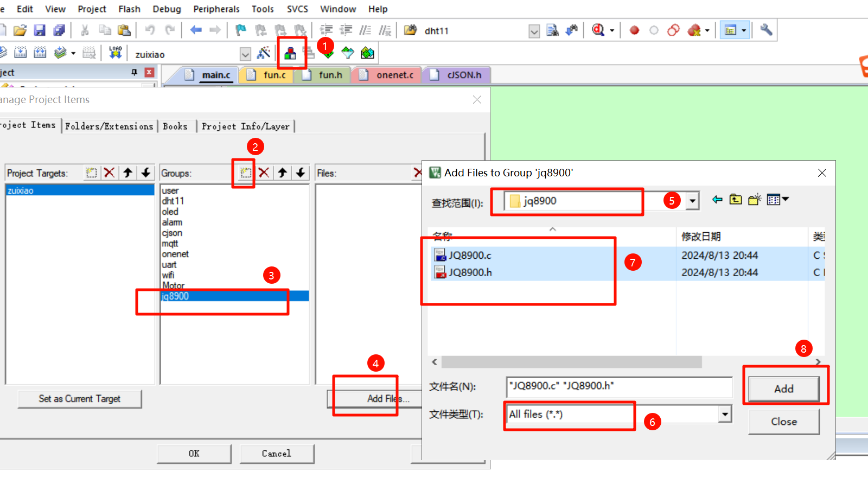Comment out the selected lines
Screen dimensions: 868x484
pos(365,30)
